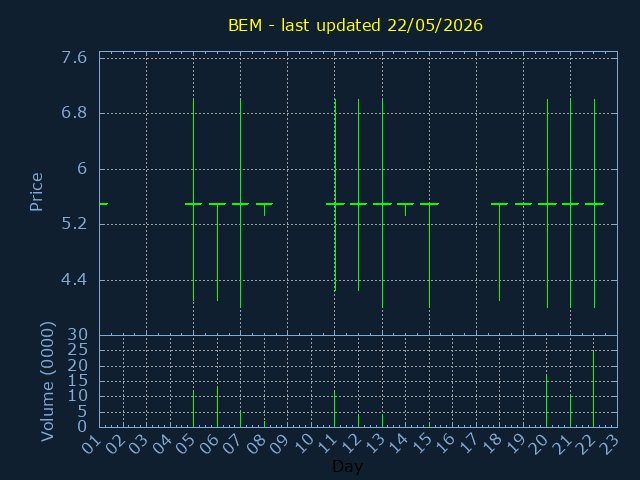Click day axis label 12
640x480 pixels.
(351, 444)
